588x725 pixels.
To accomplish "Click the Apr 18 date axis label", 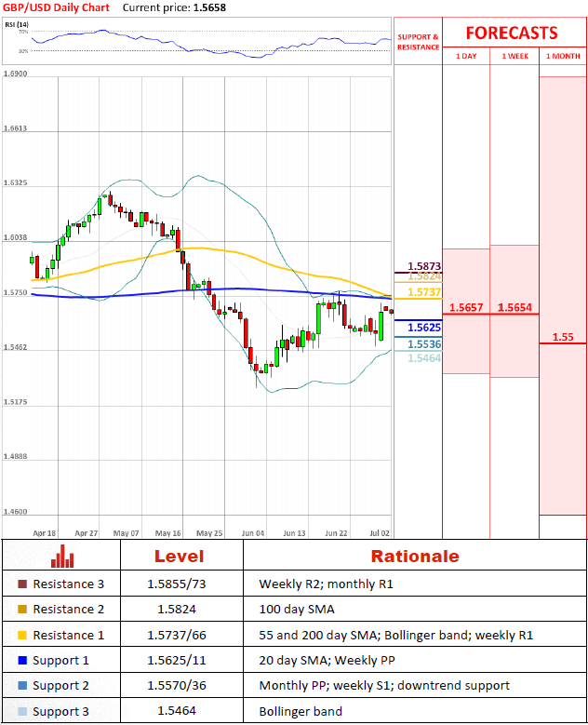I will (45, 533).
